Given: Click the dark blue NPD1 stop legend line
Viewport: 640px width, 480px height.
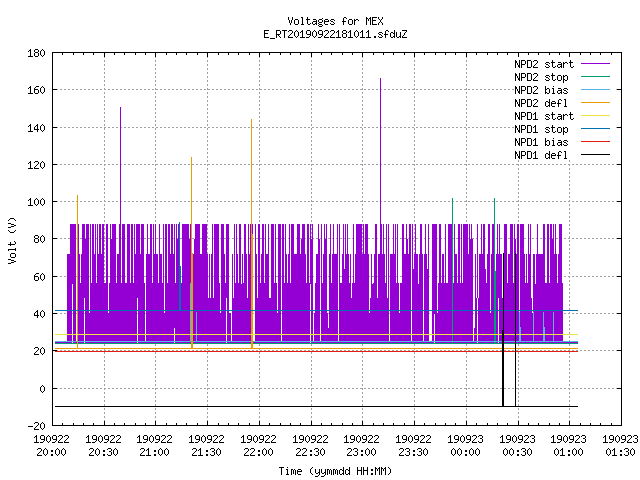Looking at the screenshot, I should (x=595, y=128).
